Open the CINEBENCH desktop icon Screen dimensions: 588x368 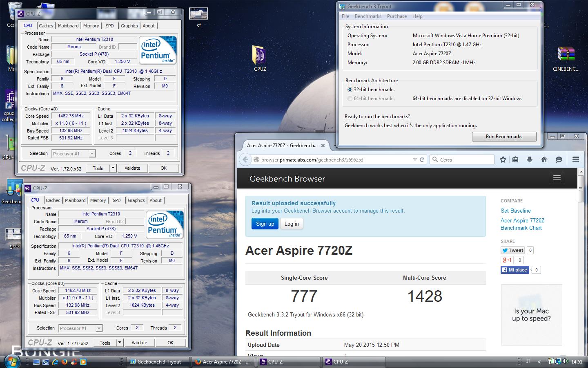pos(566,58)
